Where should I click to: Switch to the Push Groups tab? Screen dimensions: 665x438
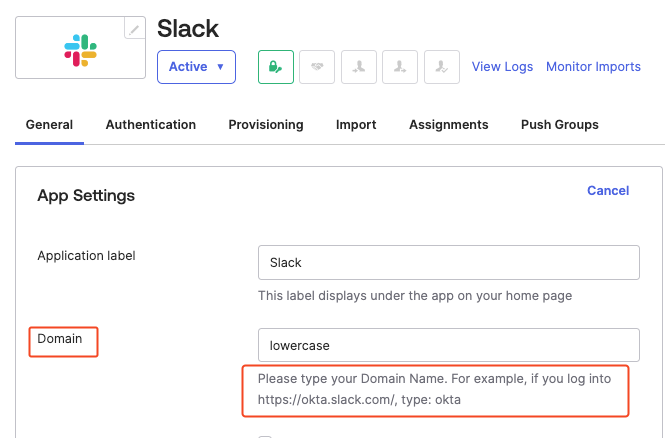coord(560,125)
